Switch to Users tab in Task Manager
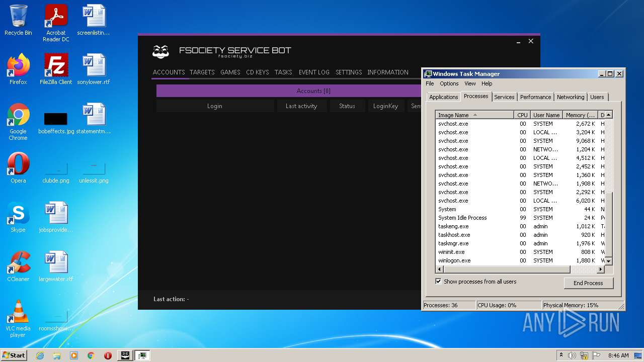Image resolution: width=644 pixels, height=362 pixels. (597, 97)
